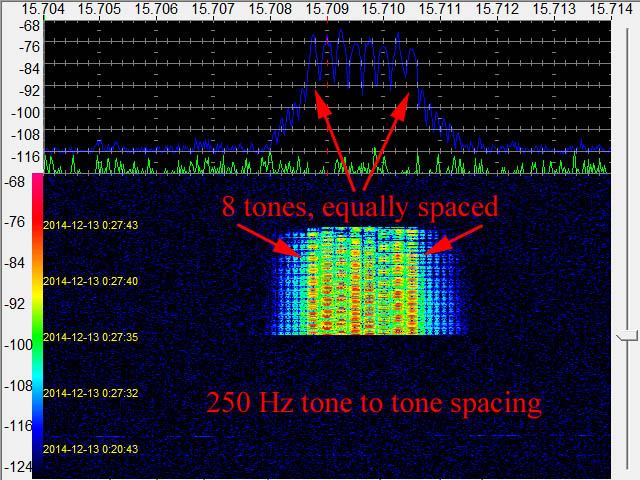Click the -124 value on the waterfall color scale

pyautogui.click(x=17, y=467)
